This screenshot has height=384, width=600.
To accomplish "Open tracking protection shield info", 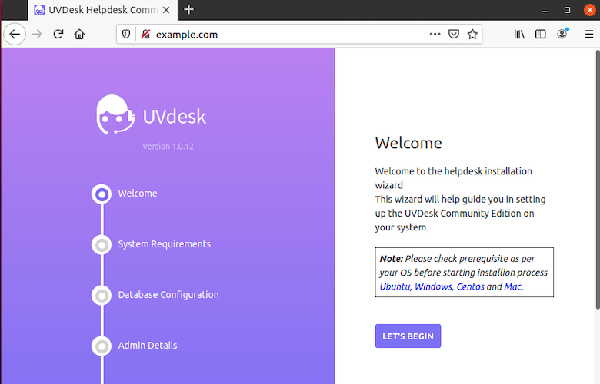I will tap(126, 34).
